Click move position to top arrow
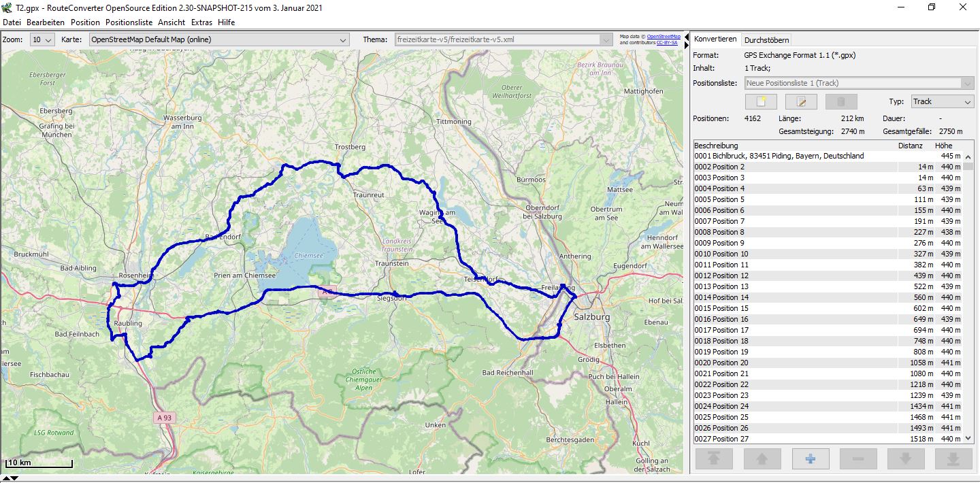This screenshot has width=980, height=483. pos(714,459)
